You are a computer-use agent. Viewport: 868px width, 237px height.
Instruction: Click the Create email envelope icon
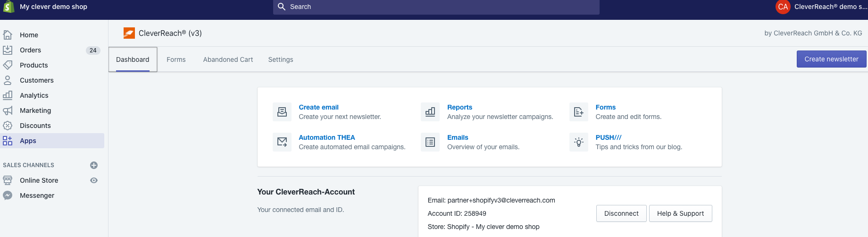tap(282, 112)
